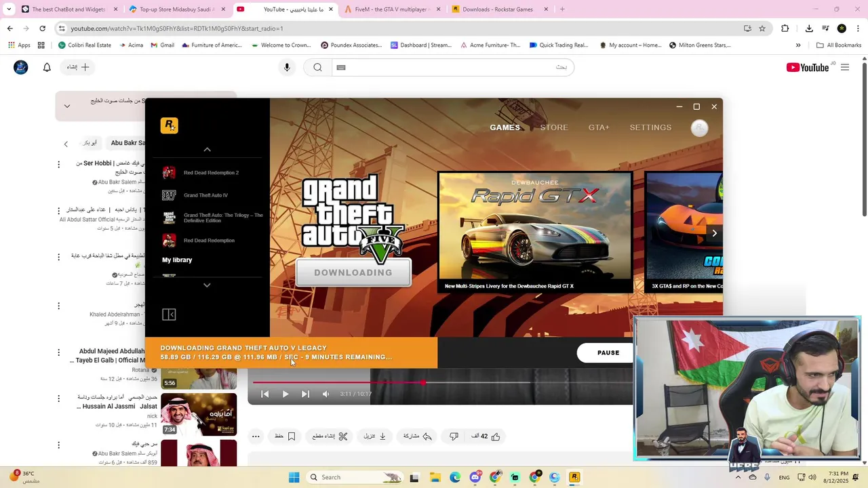Viewport: 868px width, 488px height.
Task: Open options menu for Khaled Abdelrahman video
Action: coord(58,306)
